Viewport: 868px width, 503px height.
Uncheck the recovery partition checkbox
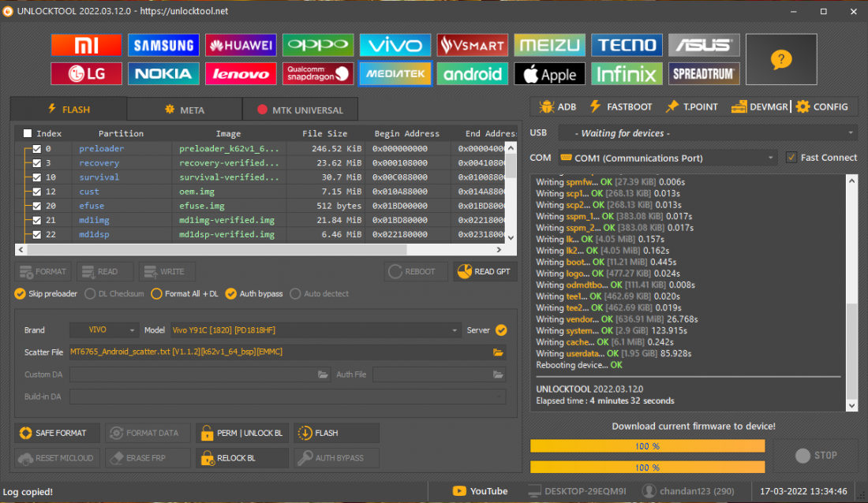pyautogui.click(x=36, y=163)
